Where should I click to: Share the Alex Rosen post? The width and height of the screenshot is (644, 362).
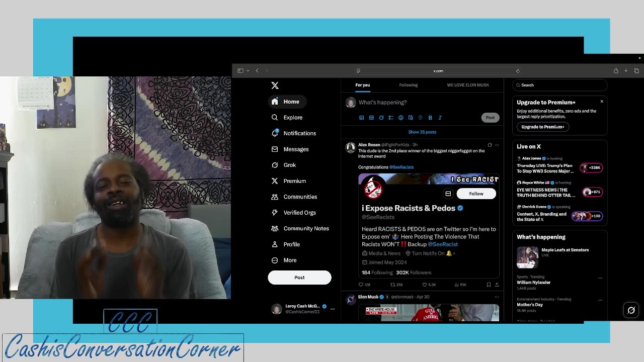coord(497,285)
